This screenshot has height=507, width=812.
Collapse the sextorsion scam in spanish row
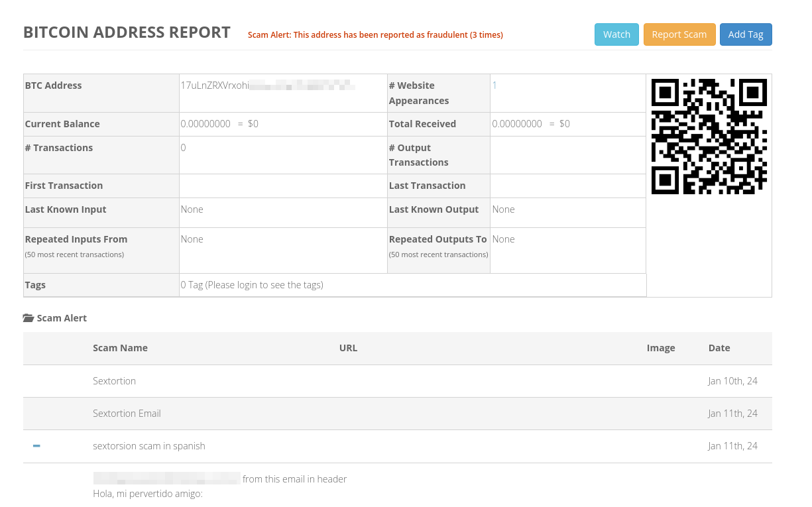36,446
